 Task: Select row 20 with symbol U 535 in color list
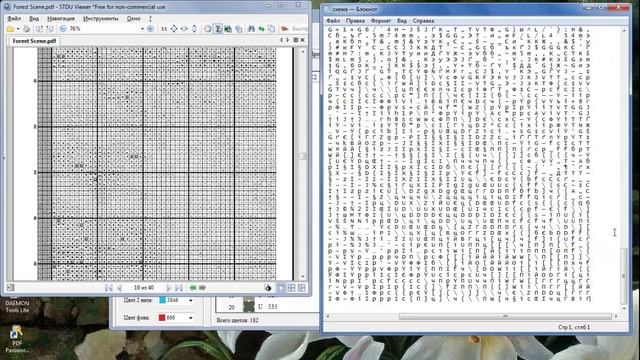pyautogui.click(x=267, y=306)
